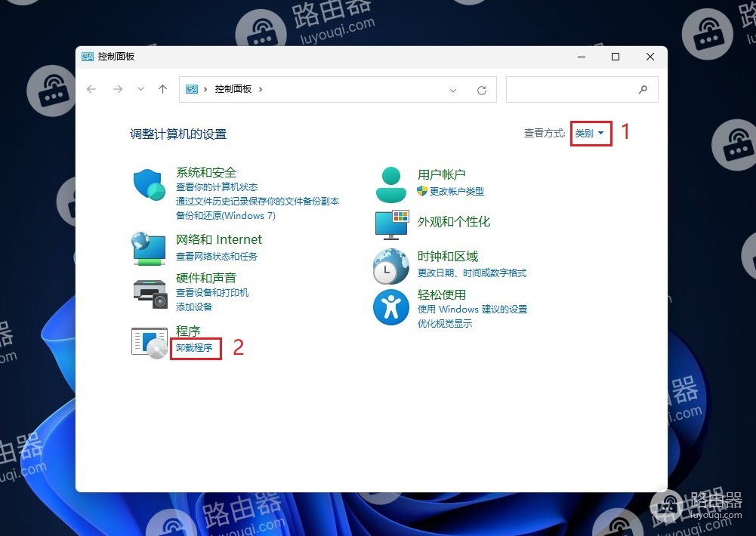Open the Programs disc icon
The width and height of the screenshot is (756, 536).
tap(150, 342)
